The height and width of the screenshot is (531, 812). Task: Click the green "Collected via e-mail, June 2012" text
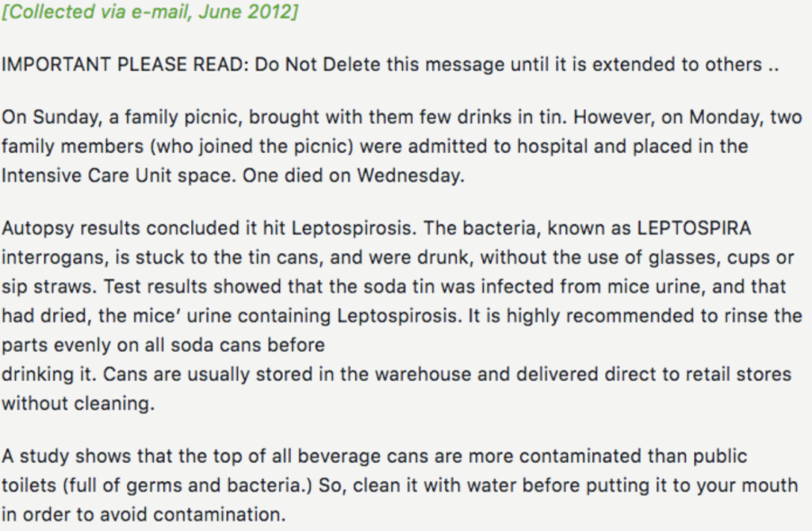150,14
